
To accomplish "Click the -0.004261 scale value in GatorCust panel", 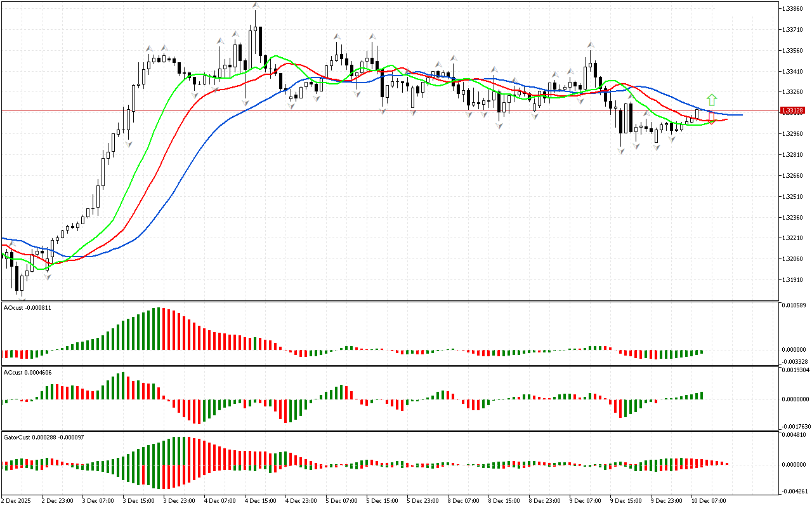I will (x=793, y=491).
